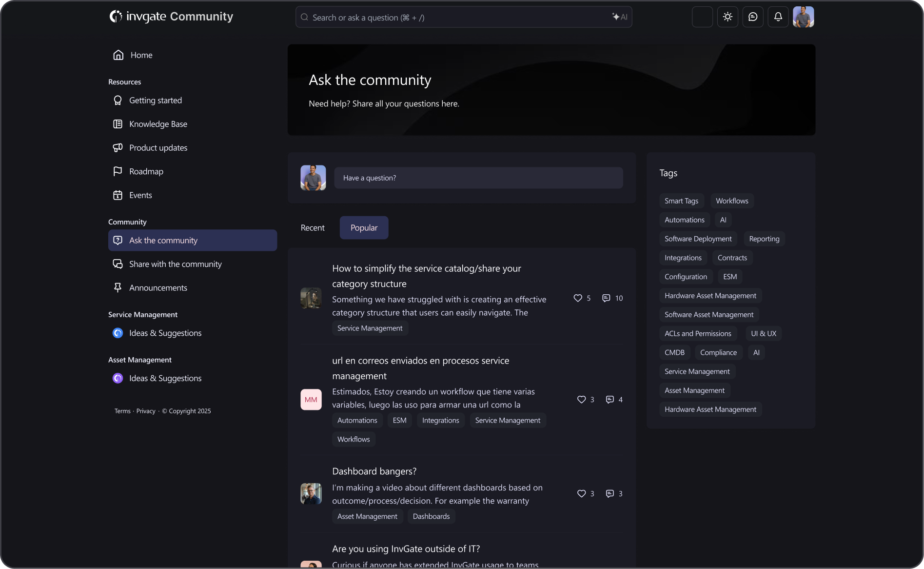Screen dimensions: 924x569
Task: Open the notifications bell
Action: point(778,17)
